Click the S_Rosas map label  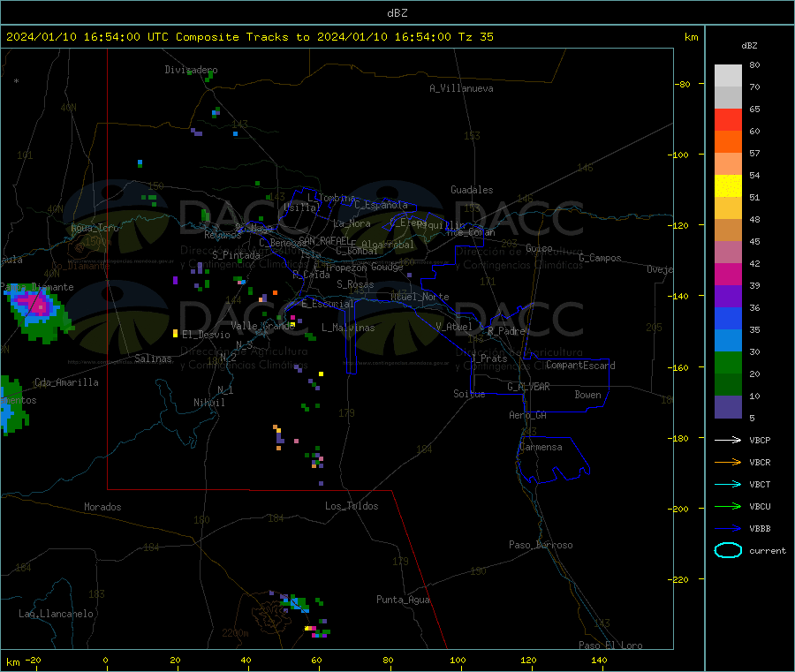click(355, 284)
